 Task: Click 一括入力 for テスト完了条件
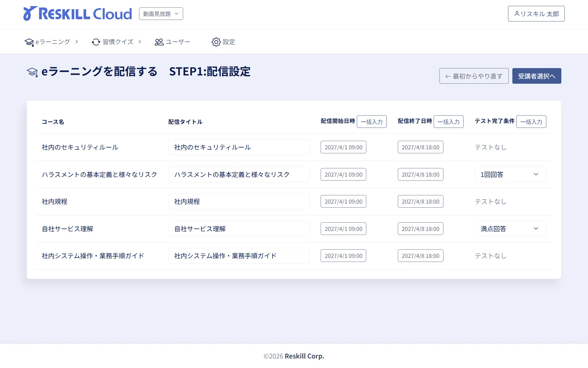[531, 121]
